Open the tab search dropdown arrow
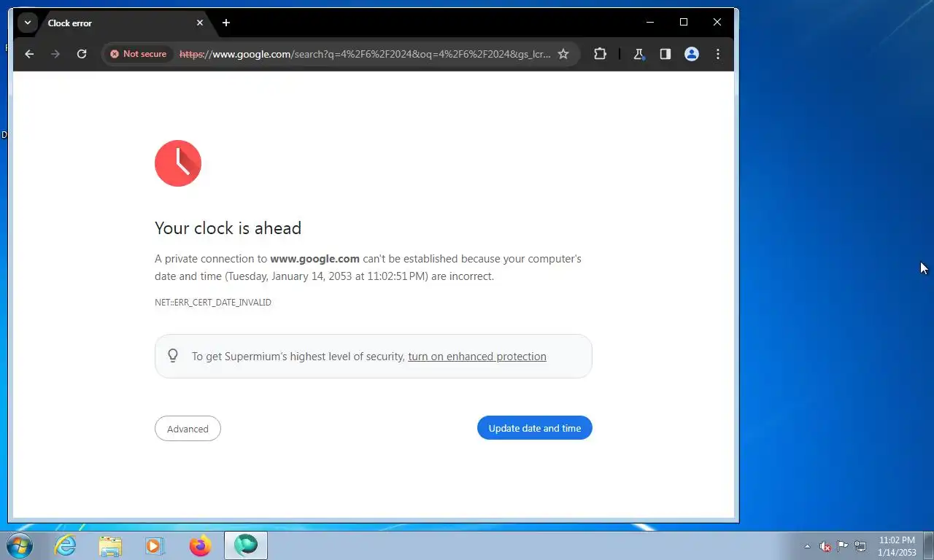934x560 pixels. 28,23
